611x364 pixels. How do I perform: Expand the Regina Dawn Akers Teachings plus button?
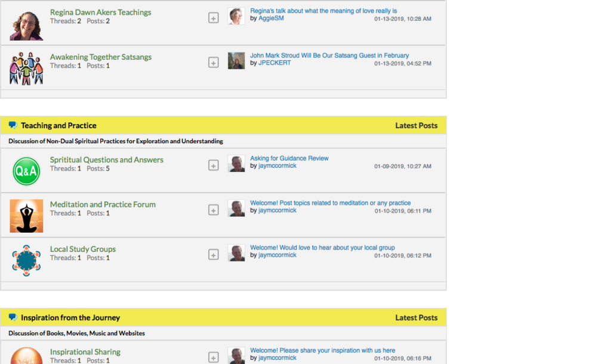coord(214,18)
